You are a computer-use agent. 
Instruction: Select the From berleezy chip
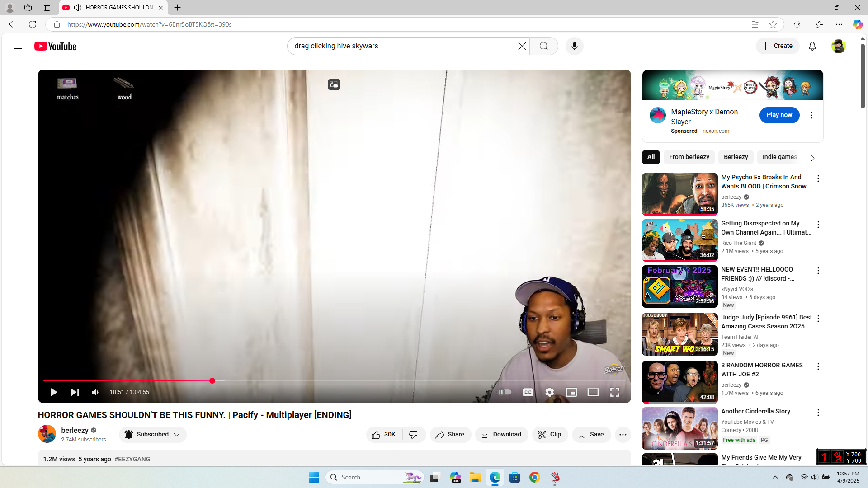tap(689, 157)
